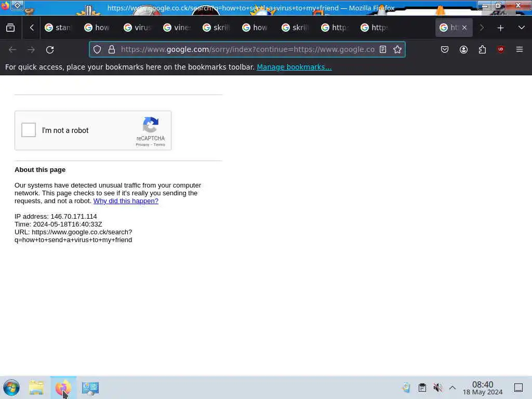Open a new tab with plus button
This screenshot has height=399, width=532.
point(500,28)
